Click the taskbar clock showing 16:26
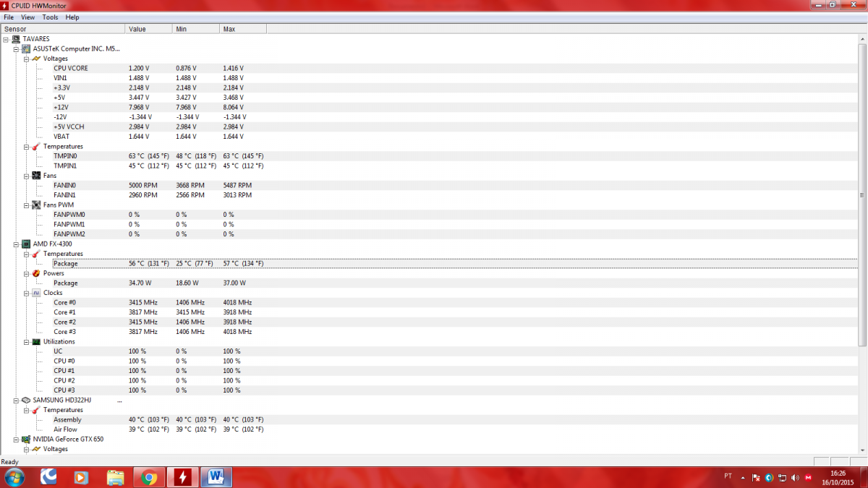 tap(838, 477)
